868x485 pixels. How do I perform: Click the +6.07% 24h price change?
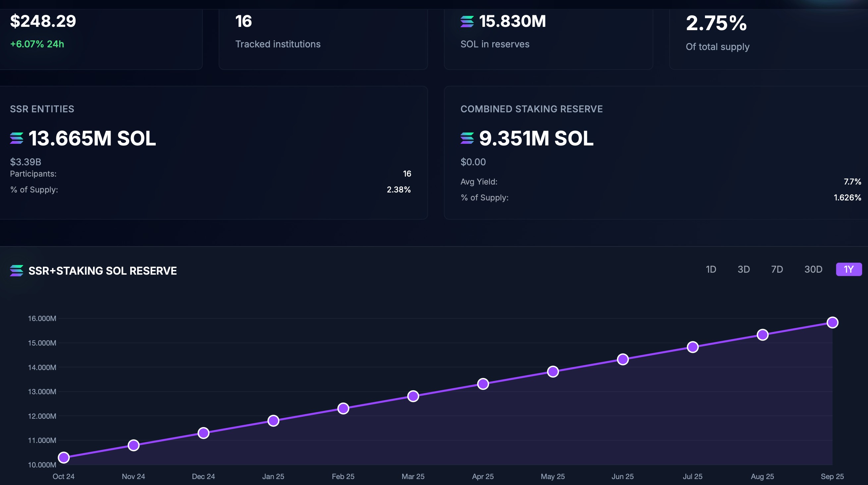[37, 44]
